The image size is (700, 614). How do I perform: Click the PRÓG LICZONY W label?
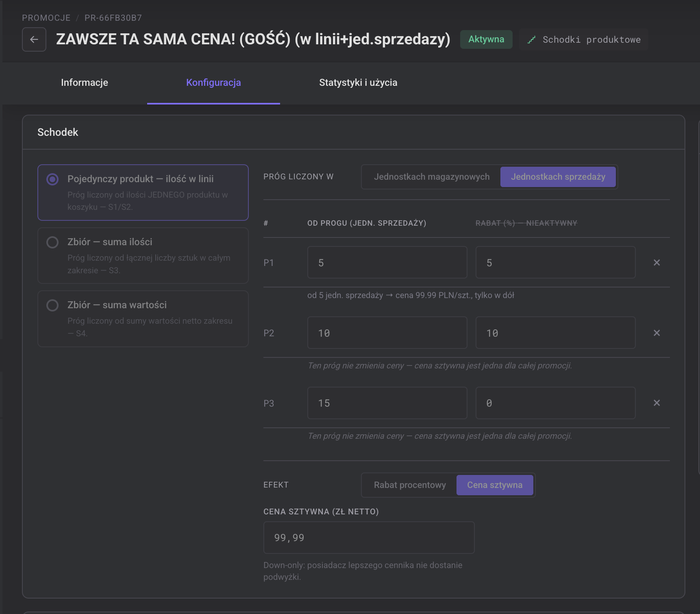click(x=298, y=177)
